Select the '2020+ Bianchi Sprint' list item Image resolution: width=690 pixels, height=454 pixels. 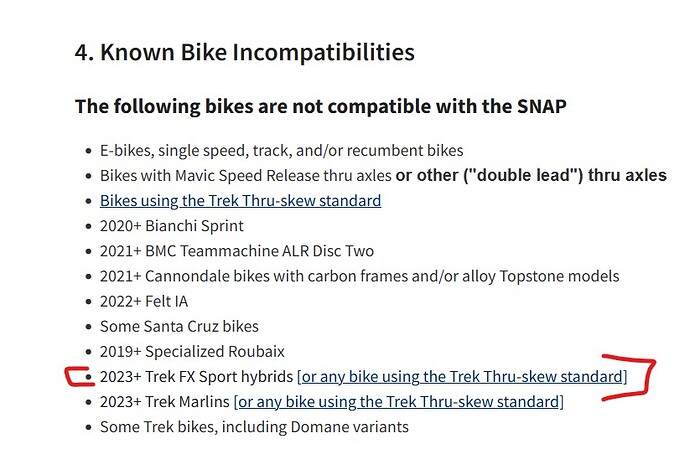pos(172,226)
